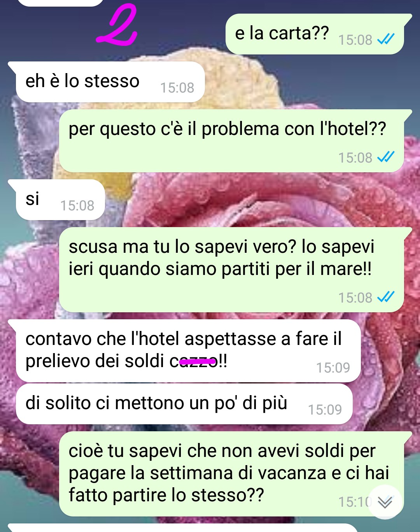Tap the 15:08 timestamp beside the 'si' reply
Viewport: 420px width, 532px height.
coord(77,206)
